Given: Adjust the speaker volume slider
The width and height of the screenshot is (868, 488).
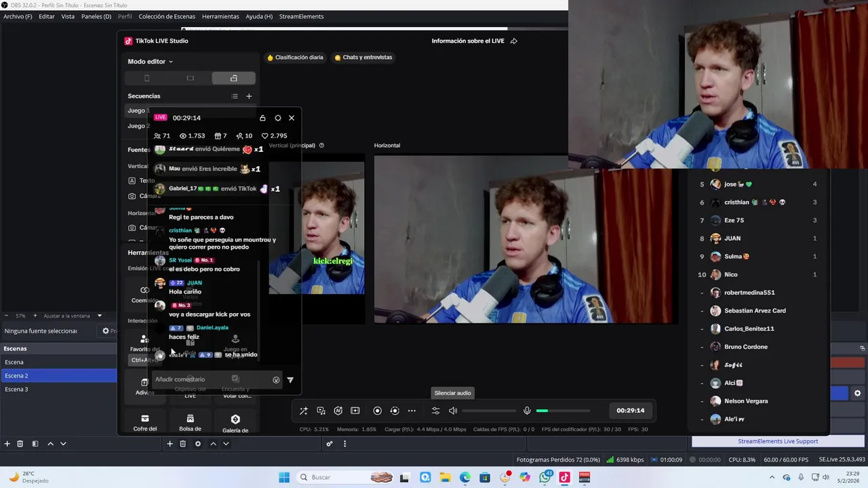Looking at the screenshot, I should 489,411.
